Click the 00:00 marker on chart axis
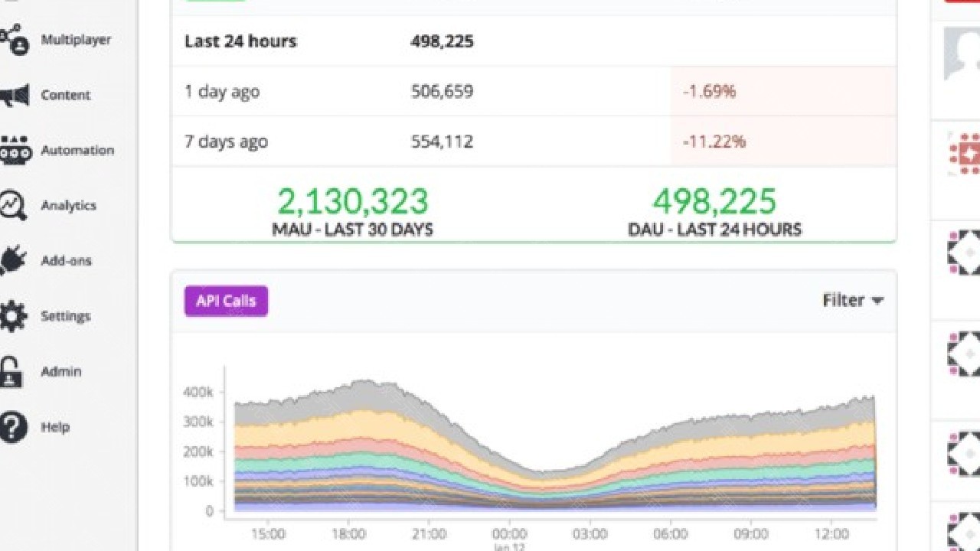The width and height of the screenshot is (980, 551). pos(510,533)
